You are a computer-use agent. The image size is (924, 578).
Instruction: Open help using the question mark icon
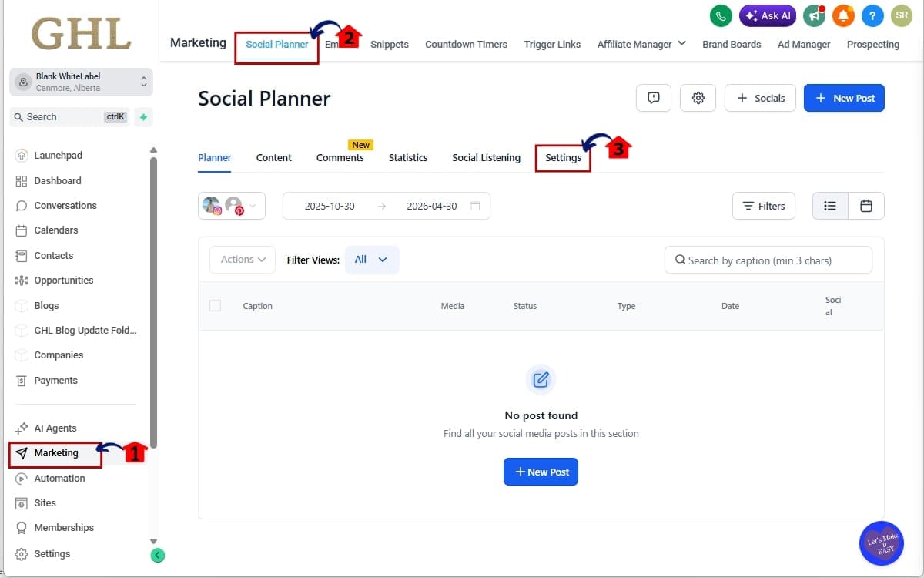tap(872, 15)
